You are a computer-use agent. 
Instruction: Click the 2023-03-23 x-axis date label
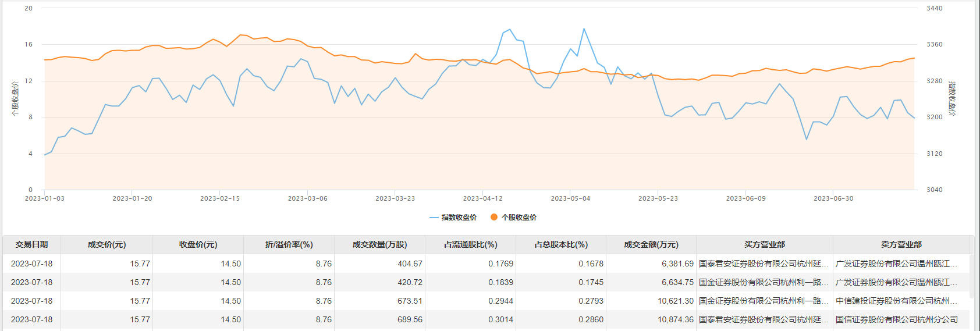[x=395, y=198]
